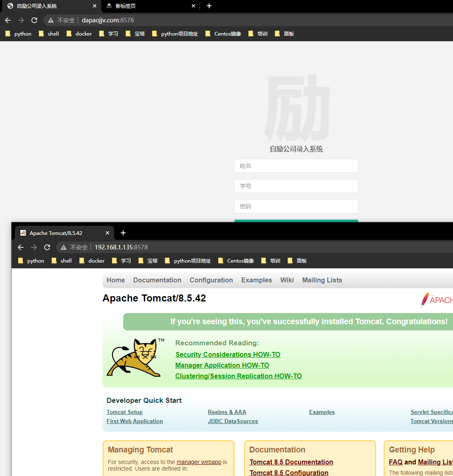Viewport: 453px width, 476px height.
Task: Open 面板 bookmark folder in Tomcat window
Action: (297, 261)
